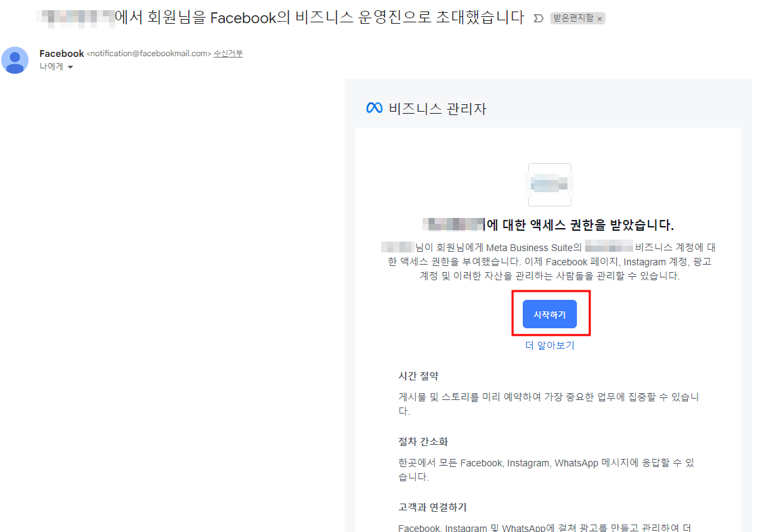
Task: Click the blurred business logo thumbnail
Action: click(x=549, y=183)
